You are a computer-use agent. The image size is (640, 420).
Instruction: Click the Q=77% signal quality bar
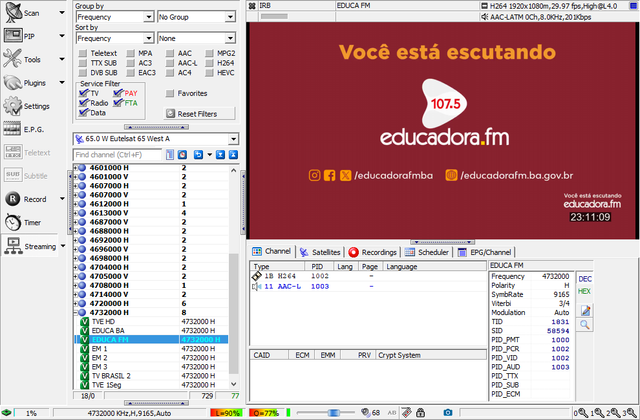click(266, 413)
